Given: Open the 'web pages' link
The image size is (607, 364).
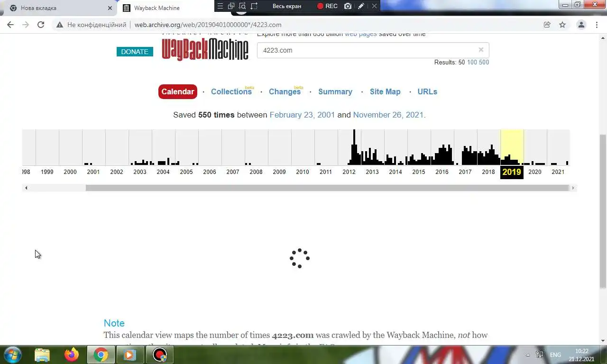Looking at the screenshot, I should pyautogui.click(x=360, y=34).
